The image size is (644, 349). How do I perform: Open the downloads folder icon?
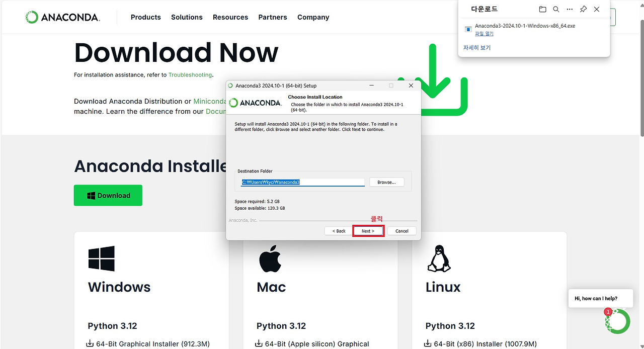(542, 9)
